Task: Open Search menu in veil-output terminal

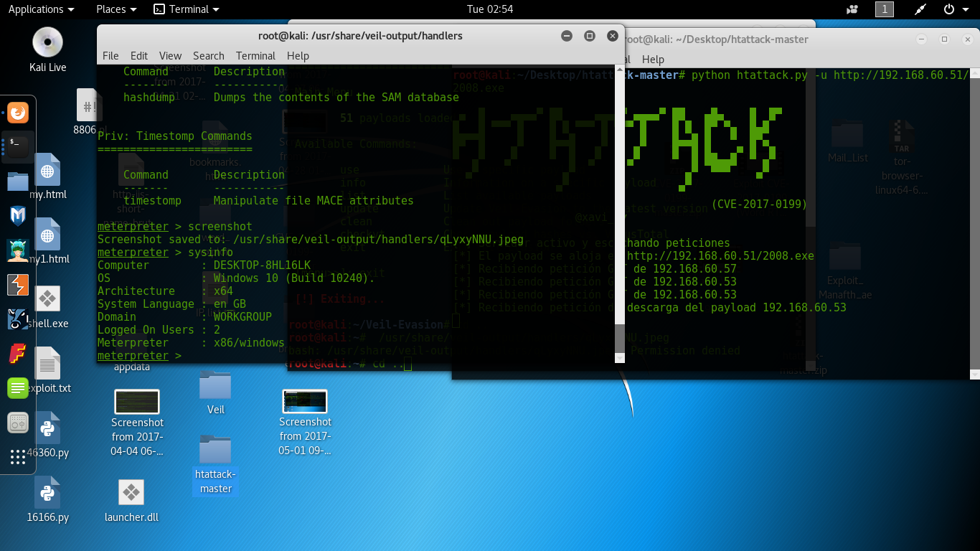Action: [208, 55]
